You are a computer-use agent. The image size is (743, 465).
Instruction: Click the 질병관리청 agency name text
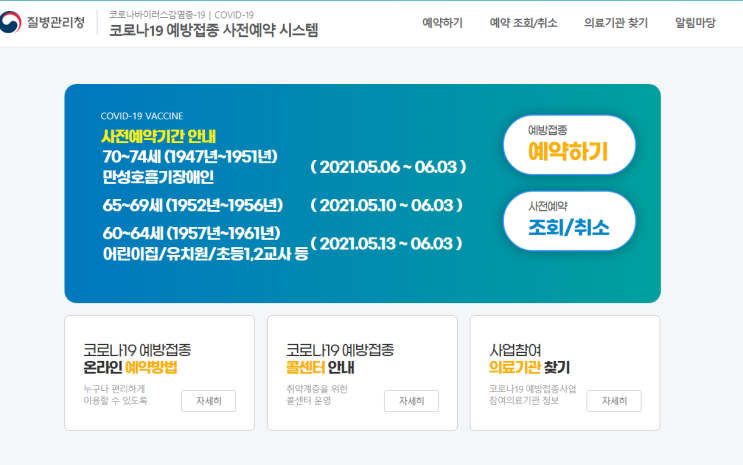click(x=56, y=22)
